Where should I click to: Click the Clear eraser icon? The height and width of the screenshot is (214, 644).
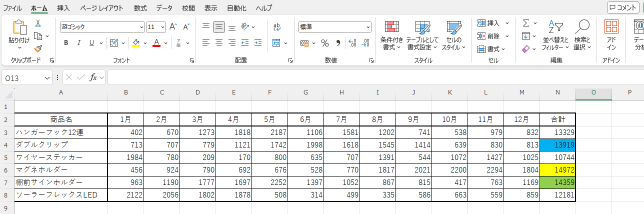[x=526, y=49]
